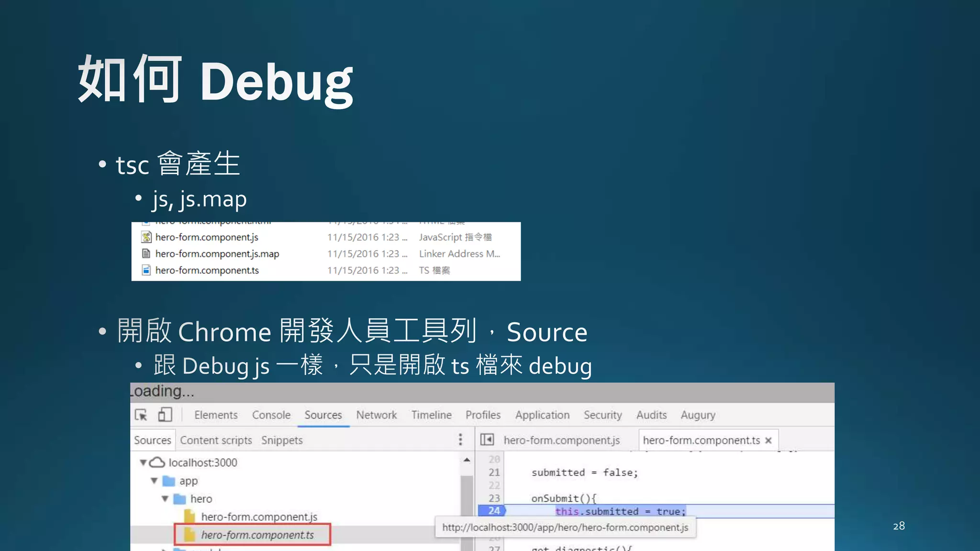
Task: Toggle breakpoint on line 23 gutter
Action: (494, 498)
